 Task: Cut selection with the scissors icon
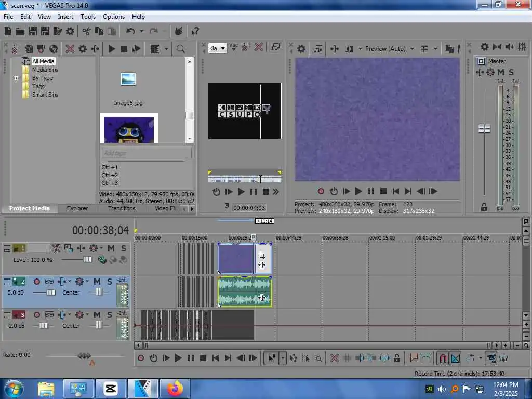[x=87, y=32]
